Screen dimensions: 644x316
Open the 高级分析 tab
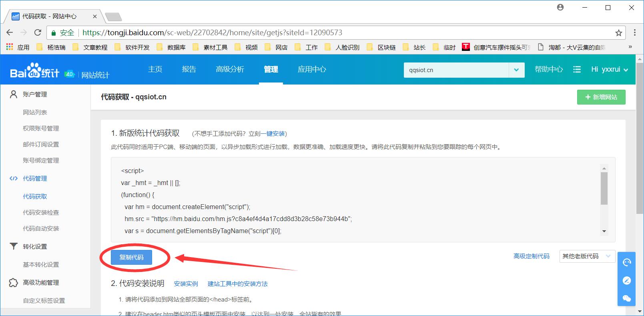tap(230, 69)
